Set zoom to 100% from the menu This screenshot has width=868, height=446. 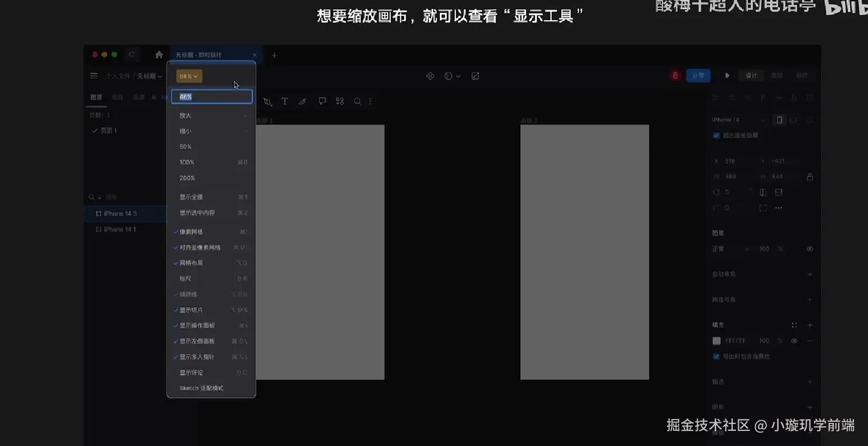point(211,162)
